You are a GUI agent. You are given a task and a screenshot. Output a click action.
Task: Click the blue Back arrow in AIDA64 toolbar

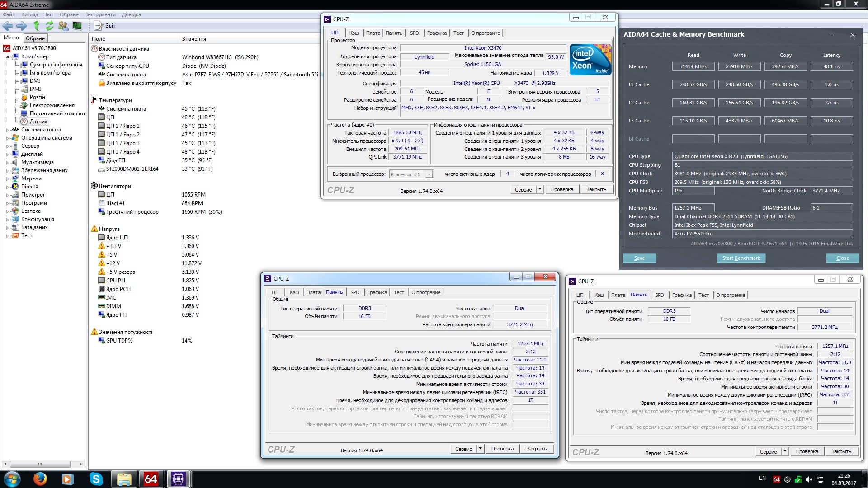coord(8,26)
